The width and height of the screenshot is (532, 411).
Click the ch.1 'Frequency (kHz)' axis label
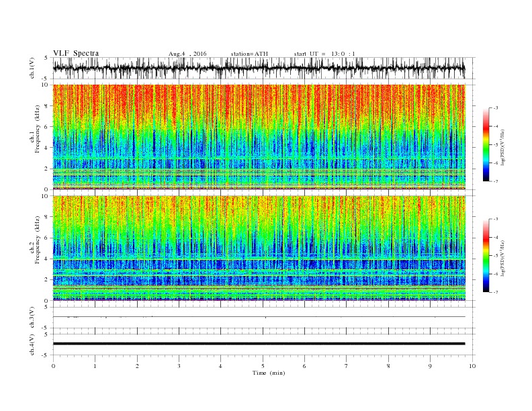coord(38,129)
